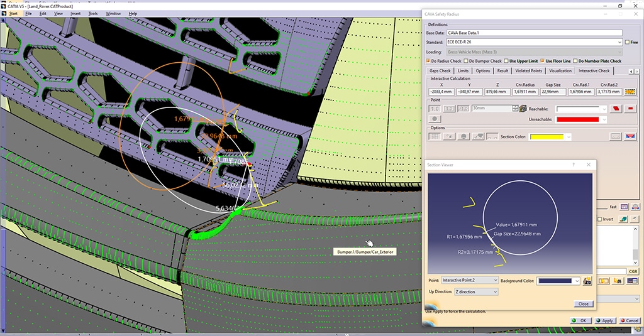The width and height of the screenshot is (644, 336).
Task: Click the second icon in Options group
Action: [449, 137]
